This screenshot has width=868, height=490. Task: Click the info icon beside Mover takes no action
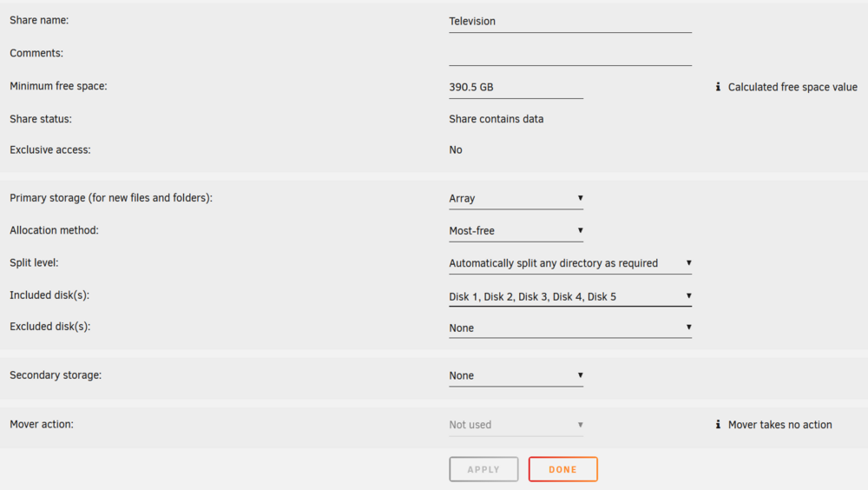[718, 424]
